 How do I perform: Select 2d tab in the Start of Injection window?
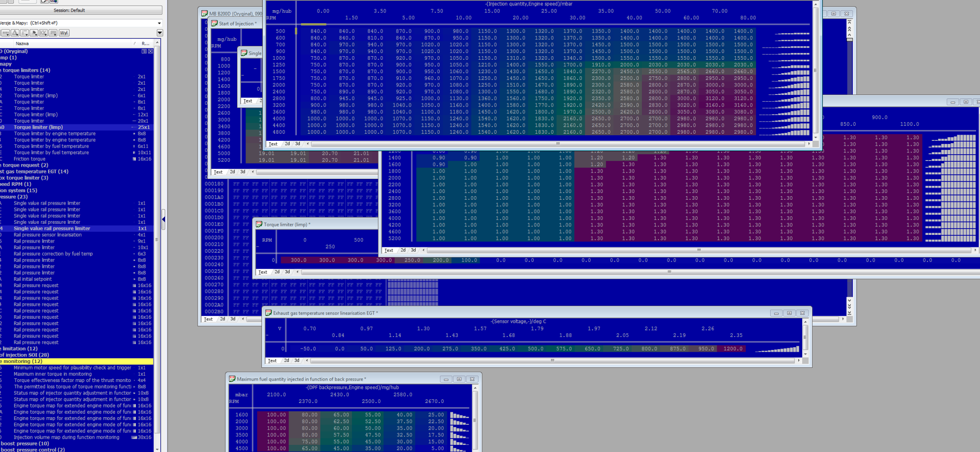pos(233,172)
